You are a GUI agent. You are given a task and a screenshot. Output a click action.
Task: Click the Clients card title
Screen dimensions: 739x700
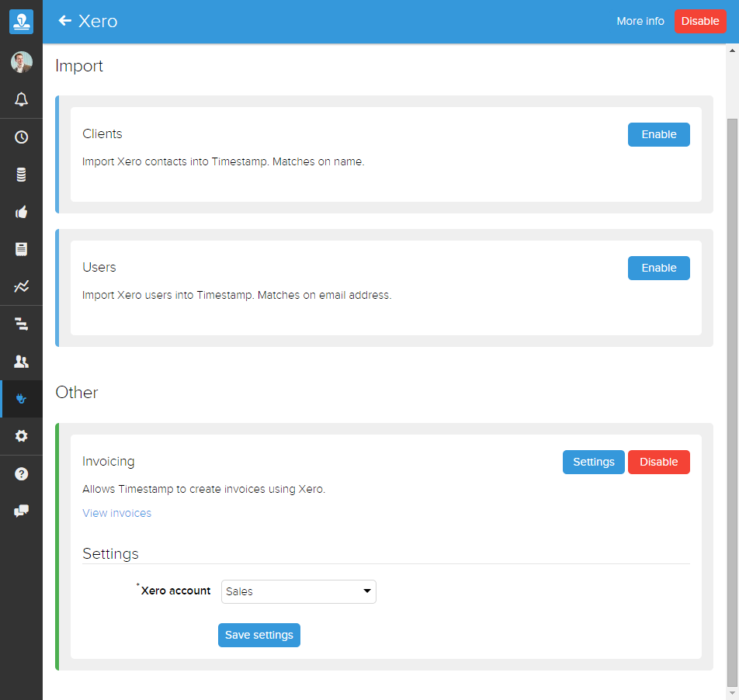pos(102,133)
